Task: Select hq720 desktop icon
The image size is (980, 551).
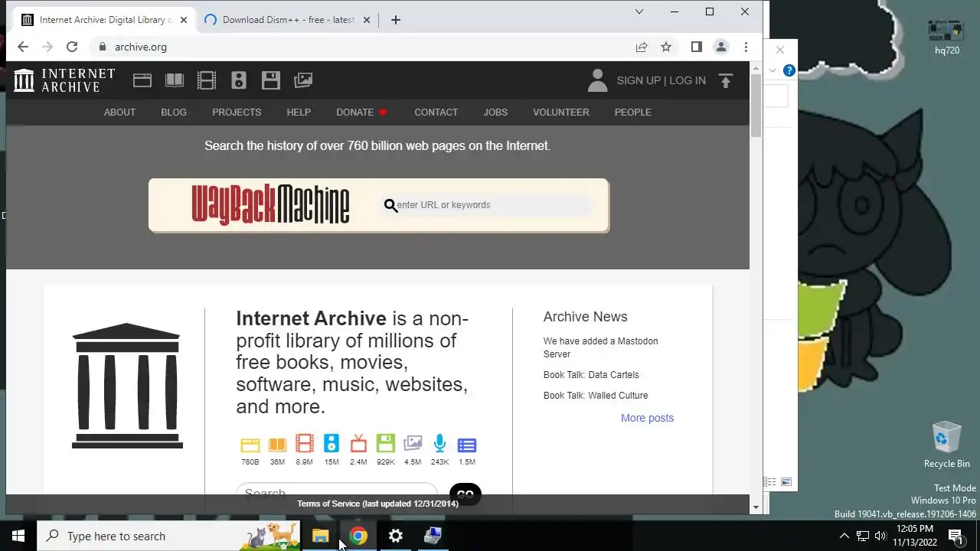Action: [x=947, y=37]
